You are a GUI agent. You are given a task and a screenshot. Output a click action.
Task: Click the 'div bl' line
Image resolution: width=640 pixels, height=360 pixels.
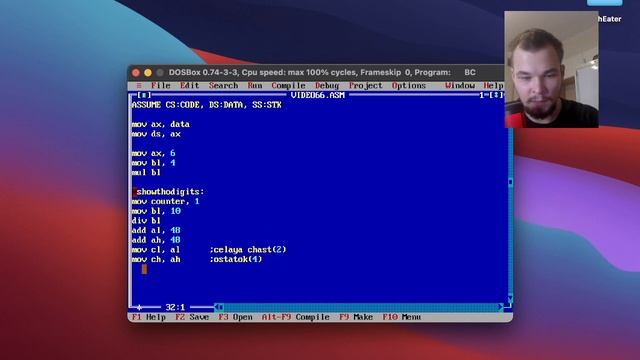(x=146, y=221)
